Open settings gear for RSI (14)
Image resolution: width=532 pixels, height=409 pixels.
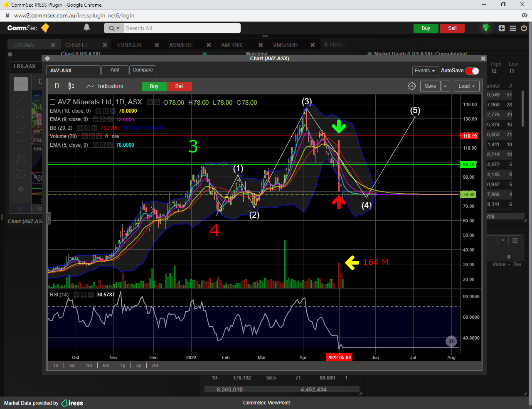84,295
